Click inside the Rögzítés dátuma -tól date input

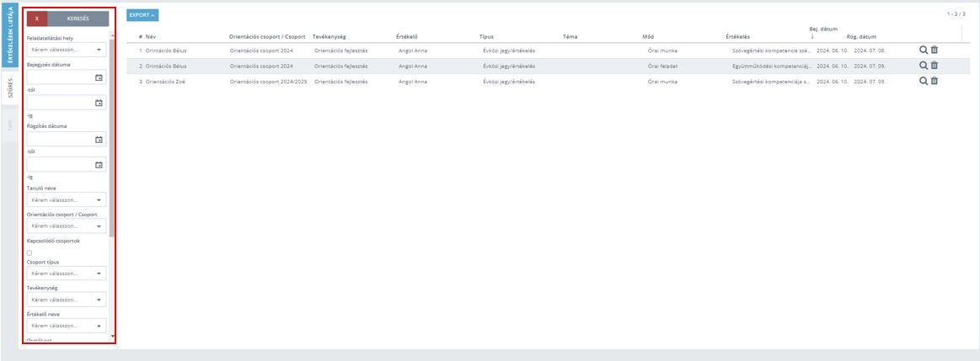point(60,140)
